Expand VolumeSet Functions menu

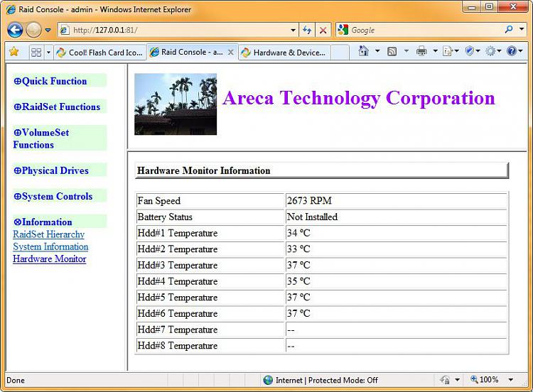click(x=41, y=138)
